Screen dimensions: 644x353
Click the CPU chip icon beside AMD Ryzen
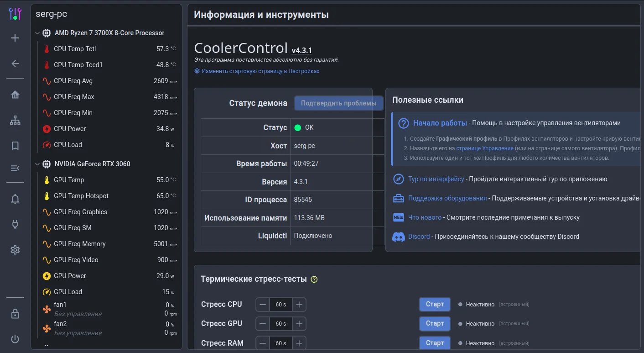click(x=47, y=33)
